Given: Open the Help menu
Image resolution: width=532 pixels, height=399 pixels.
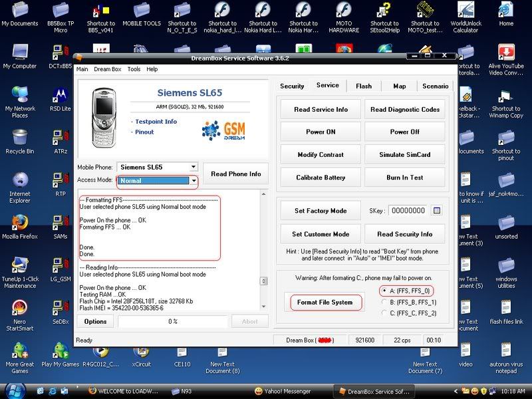Looking at the screenshot, I should click(152, 69).
